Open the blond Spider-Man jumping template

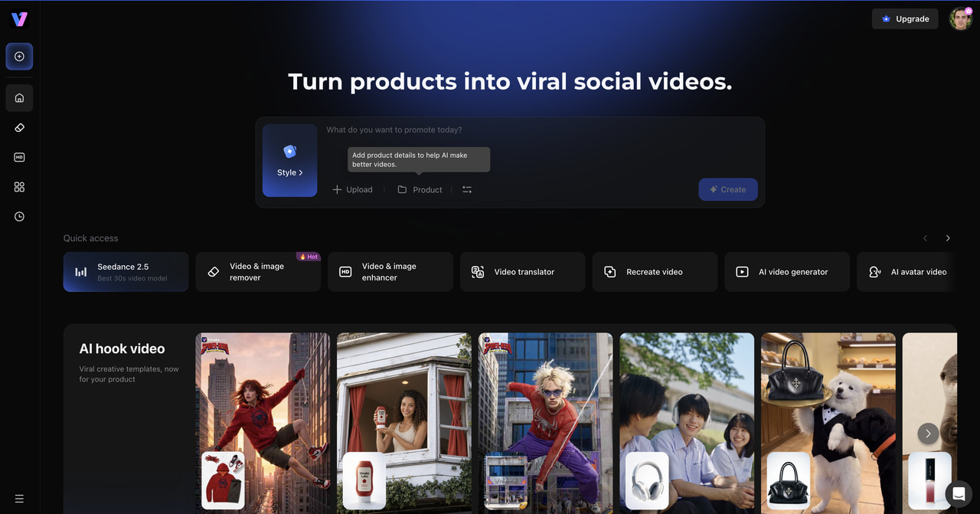[546, 423]
